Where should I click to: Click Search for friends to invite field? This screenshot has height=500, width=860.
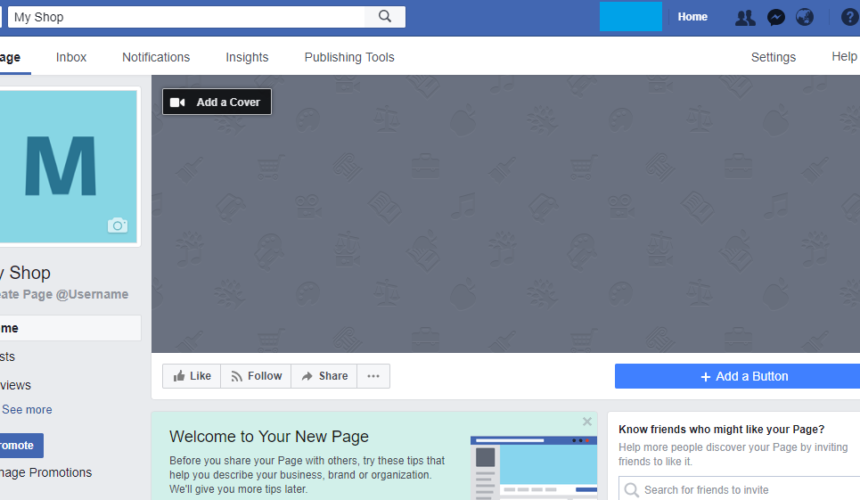pos(739,490)
